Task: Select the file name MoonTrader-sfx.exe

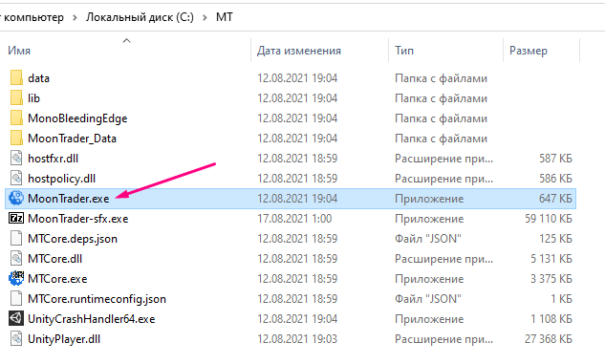Action: [78, 218]
